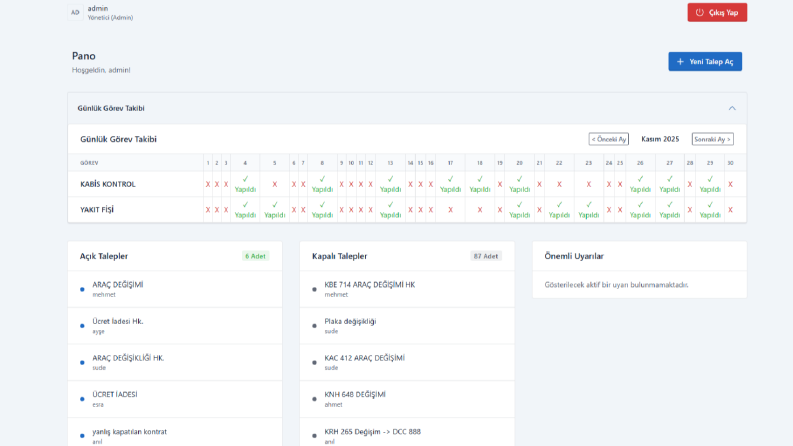Image resolution: width=793 pixels, height=446 pixels.
Task: Toggle YAKIT FİŞİ for day 18
Action: coord(480,210)
